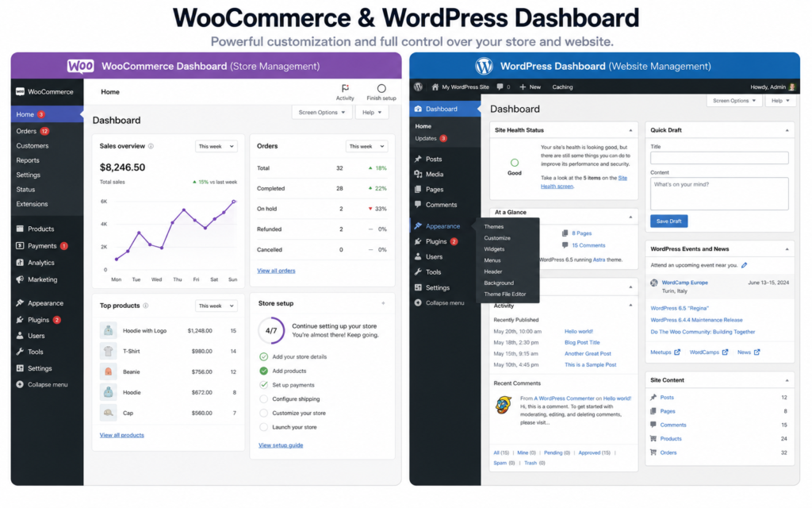
Task: Toggle the Add products setup step
Action: coord(263,371)
